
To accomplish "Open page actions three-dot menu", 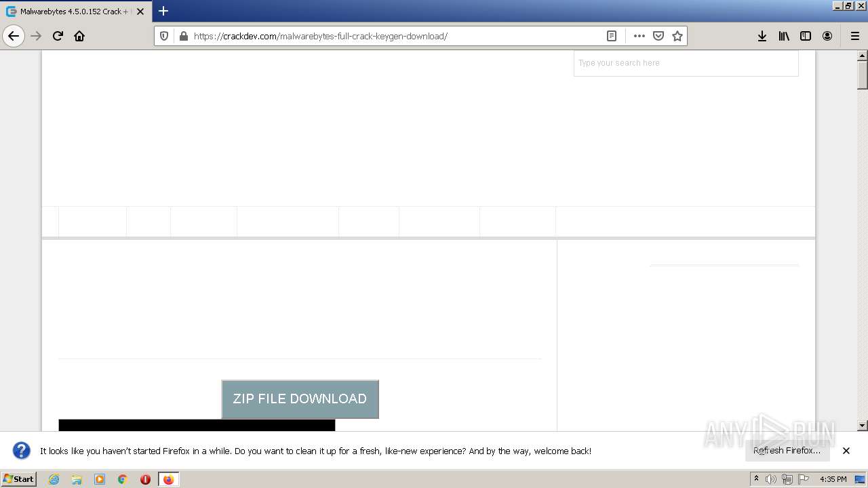I will tap(639, 36).
